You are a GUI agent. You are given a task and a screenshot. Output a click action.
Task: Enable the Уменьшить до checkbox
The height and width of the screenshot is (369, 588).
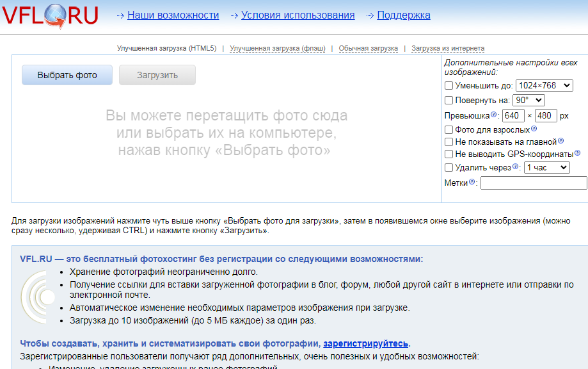[x=449, y=86]
